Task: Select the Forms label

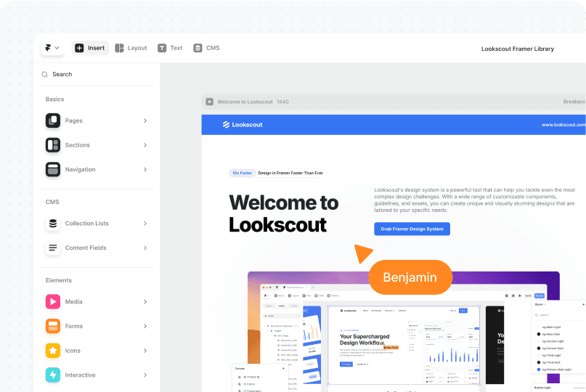Action: (73, 326)
